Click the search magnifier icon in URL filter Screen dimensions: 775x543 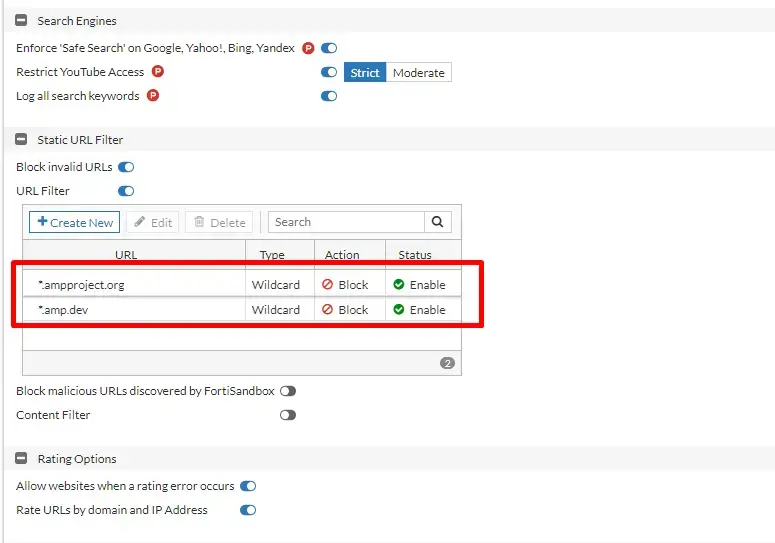click(x=438, y=222)
